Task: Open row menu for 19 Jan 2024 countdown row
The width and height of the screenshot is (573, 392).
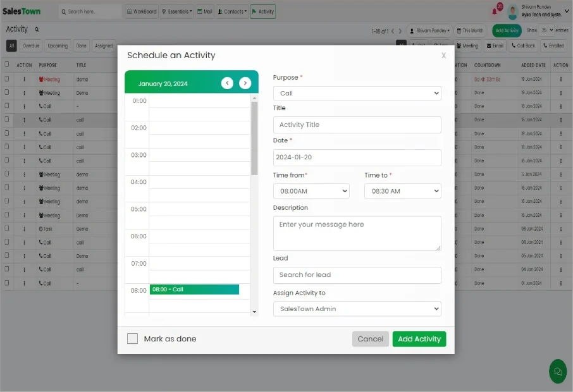Action: click(x=560, y=79)
